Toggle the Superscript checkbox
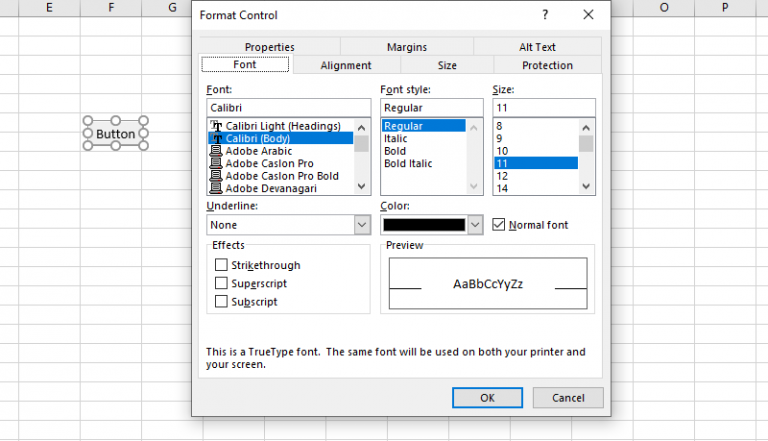 click(x=221, y=283)
